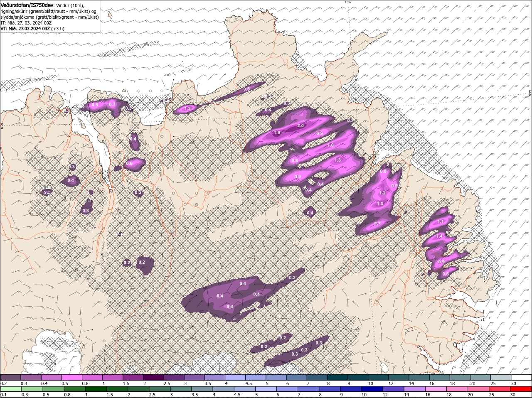The width and height of the screenshot is (532, 398).
Task: Select the palest green 0.1–0.3 rain swatch
Action: [10, 389]
